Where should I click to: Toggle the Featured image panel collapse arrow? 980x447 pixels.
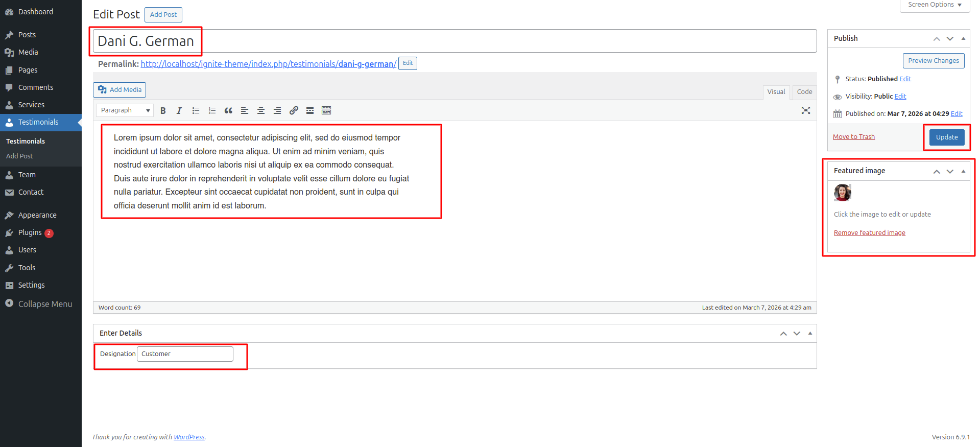(963, 171)
